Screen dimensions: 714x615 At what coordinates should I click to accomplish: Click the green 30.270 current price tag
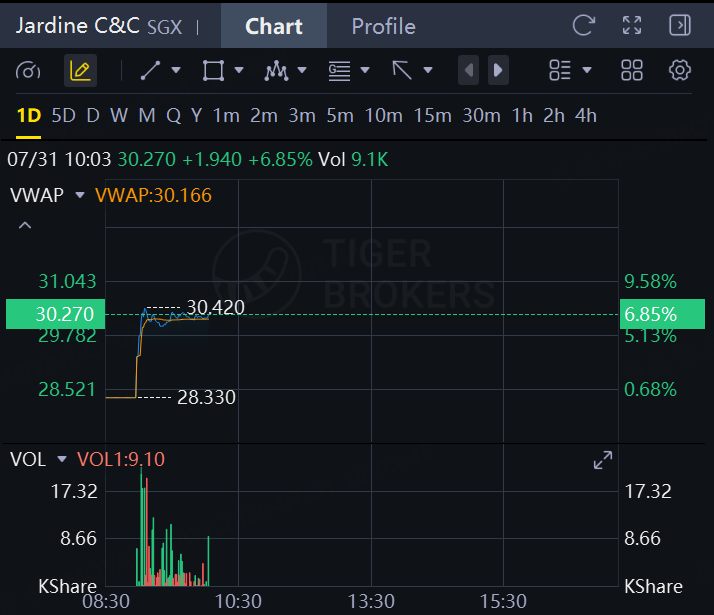pos(56,314)
